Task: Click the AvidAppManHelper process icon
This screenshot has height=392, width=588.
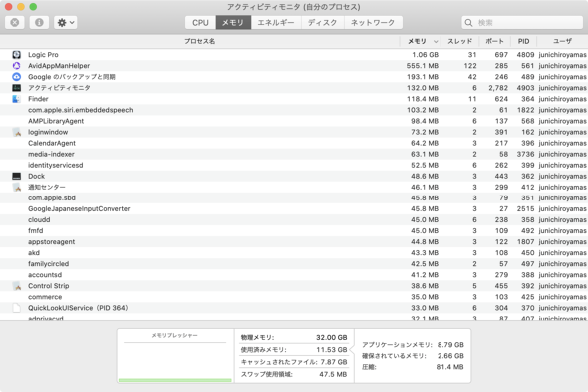Action: pyautogui.click(x=17, y=66)
